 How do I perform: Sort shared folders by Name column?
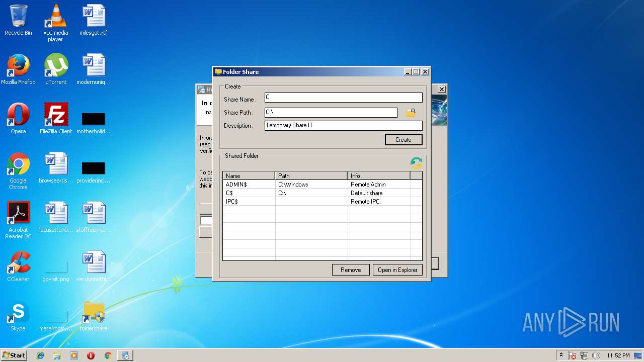[249, 175]
